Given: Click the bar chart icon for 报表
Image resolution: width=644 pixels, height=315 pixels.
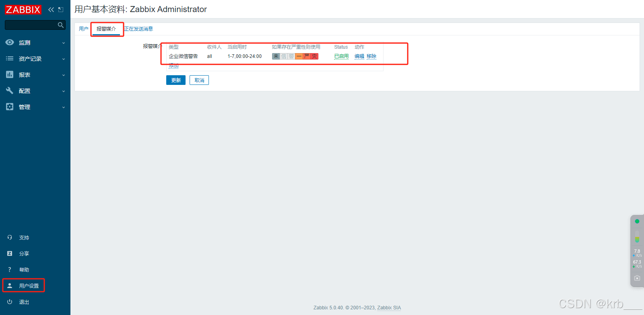Looking at the screenshot, I should point(10,74).
